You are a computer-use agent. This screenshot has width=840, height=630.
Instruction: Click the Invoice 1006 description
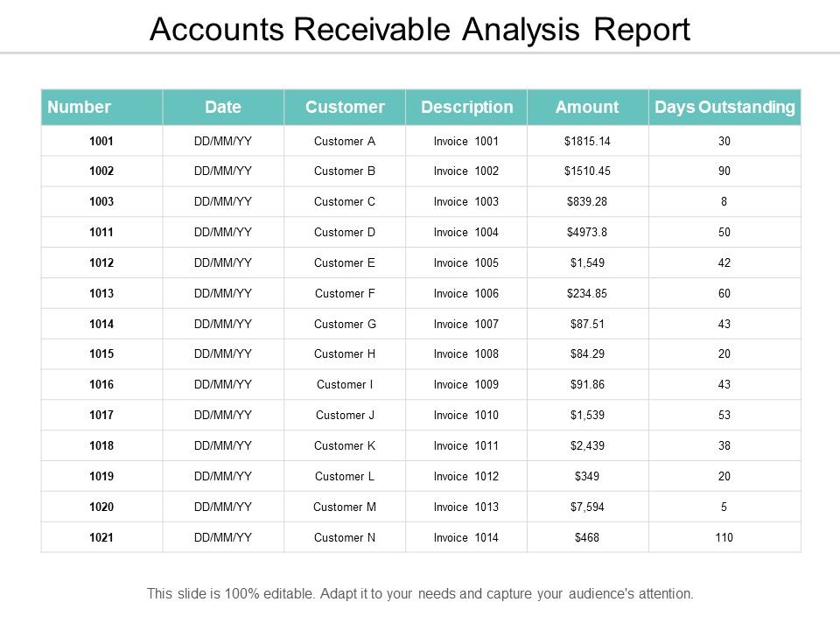[x=466, y=293]
